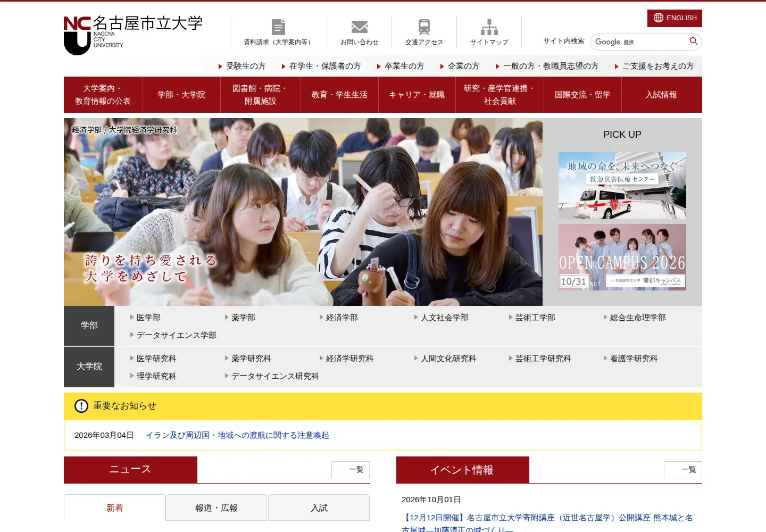This screenshot has width=766, height=532.
Task: Open the 企業の方 link
Action: click(460, 66)
